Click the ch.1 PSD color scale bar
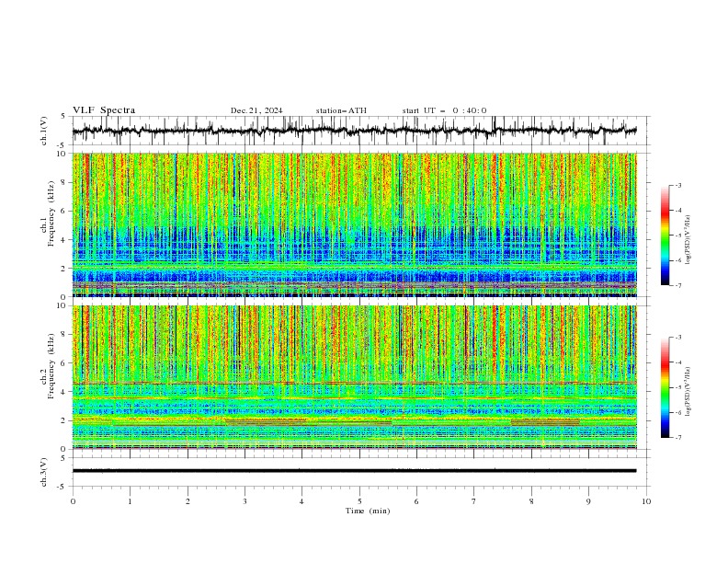The image size is (728, 563). 665,236
